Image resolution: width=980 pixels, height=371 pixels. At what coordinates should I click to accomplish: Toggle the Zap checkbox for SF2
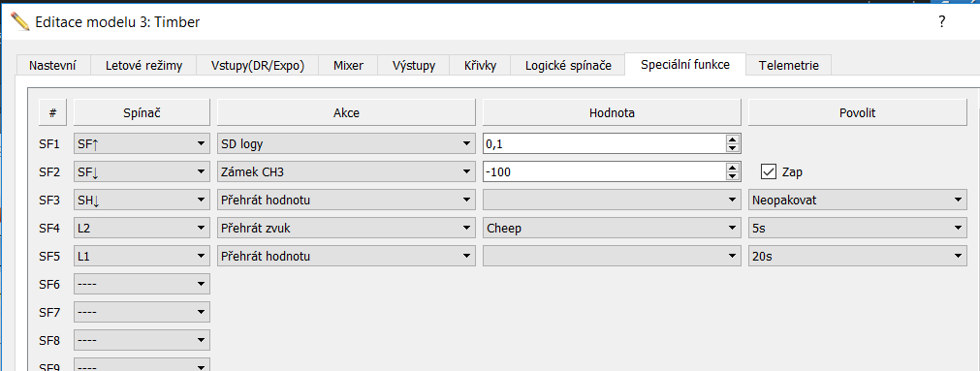769,171
